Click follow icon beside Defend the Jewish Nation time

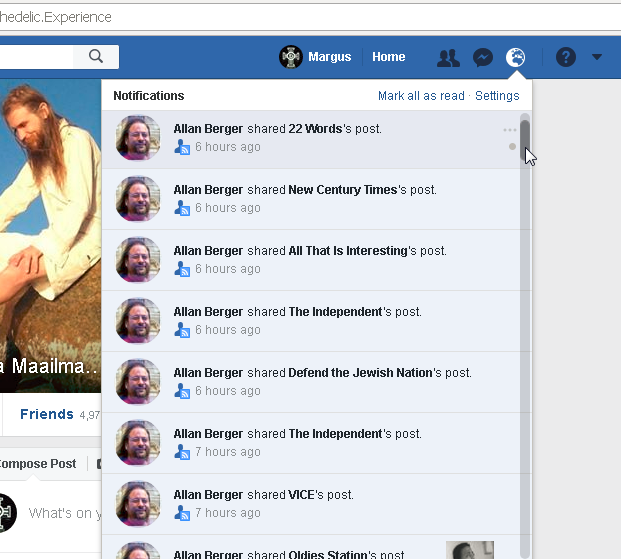click(x=182, y=391)
